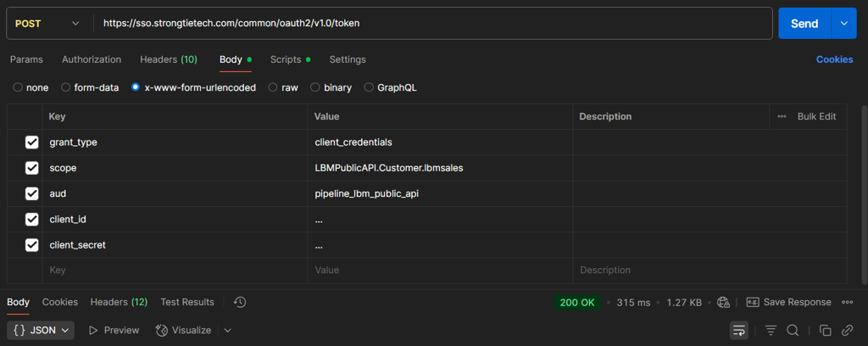
Task: Copy the response body to clipboard
Action: 825,330
